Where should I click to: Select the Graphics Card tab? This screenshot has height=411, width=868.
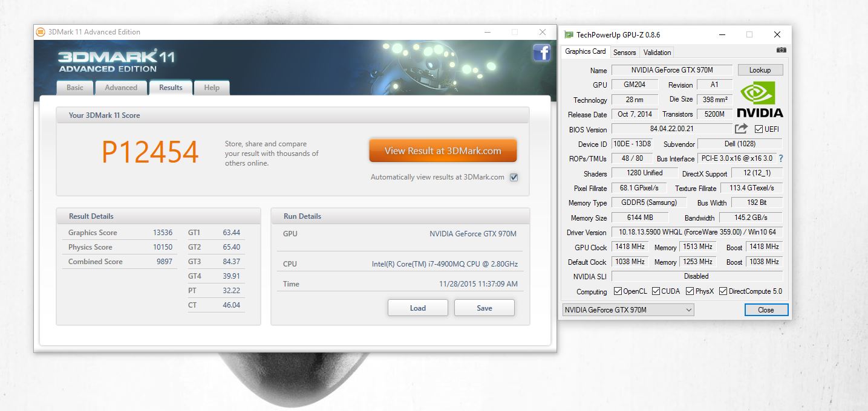click(x=586, y=51)
